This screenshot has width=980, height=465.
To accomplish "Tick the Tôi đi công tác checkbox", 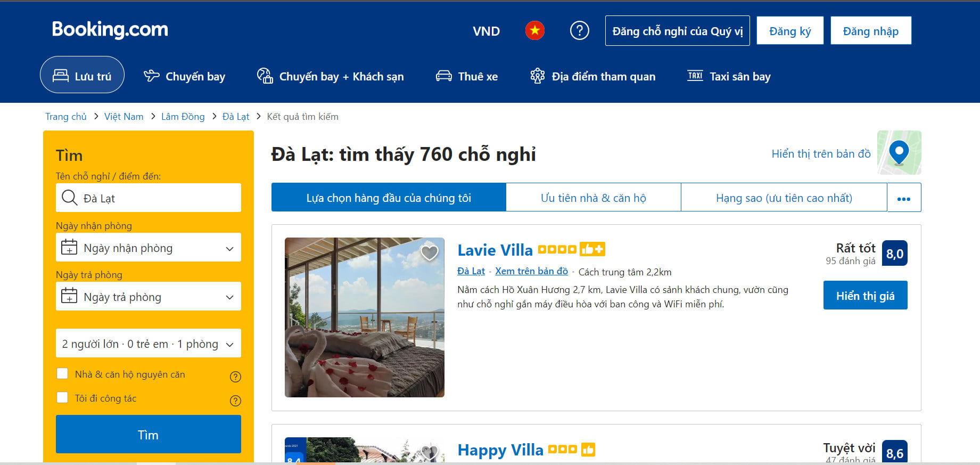I will [x=62, y=398].
